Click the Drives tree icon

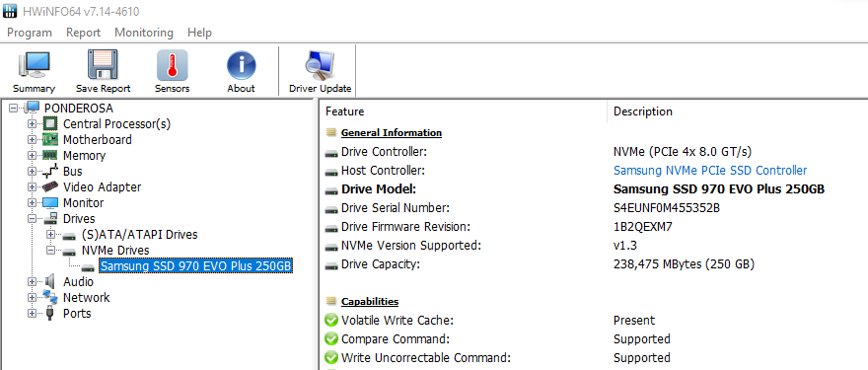50,219
